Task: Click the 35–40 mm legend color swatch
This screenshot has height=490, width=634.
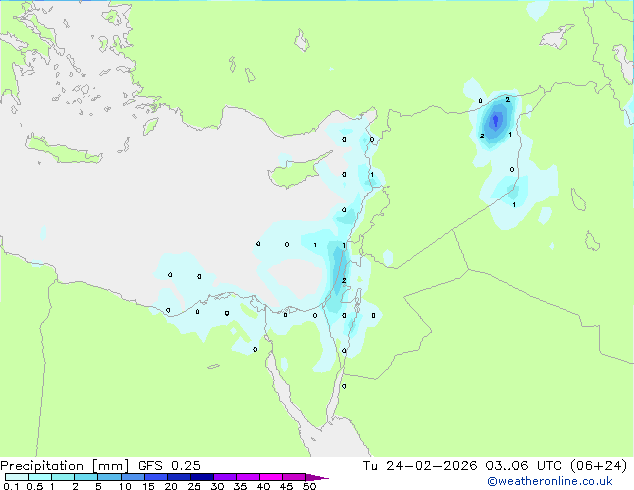Action: 248,477
